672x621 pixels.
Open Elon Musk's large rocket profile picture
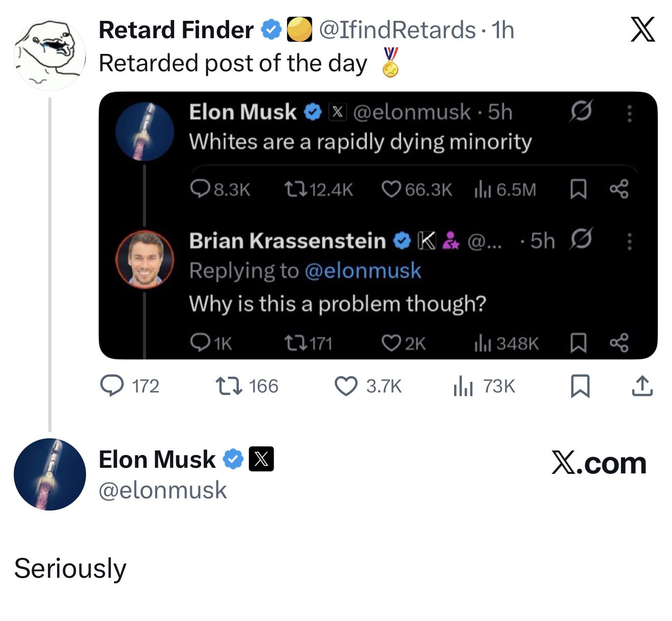[50, 474]
